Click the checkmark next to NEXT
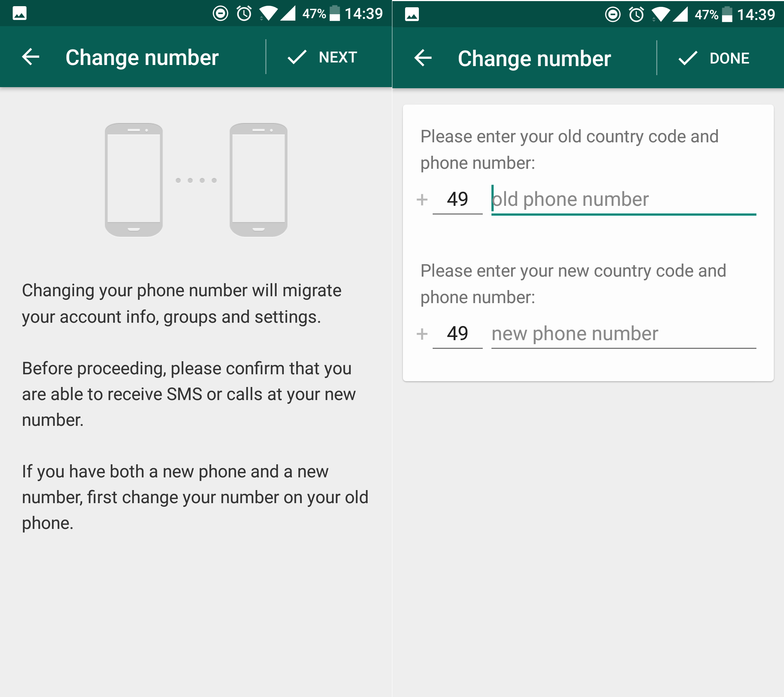This screenshot has height=697, width=784. [x=297, y=57]
